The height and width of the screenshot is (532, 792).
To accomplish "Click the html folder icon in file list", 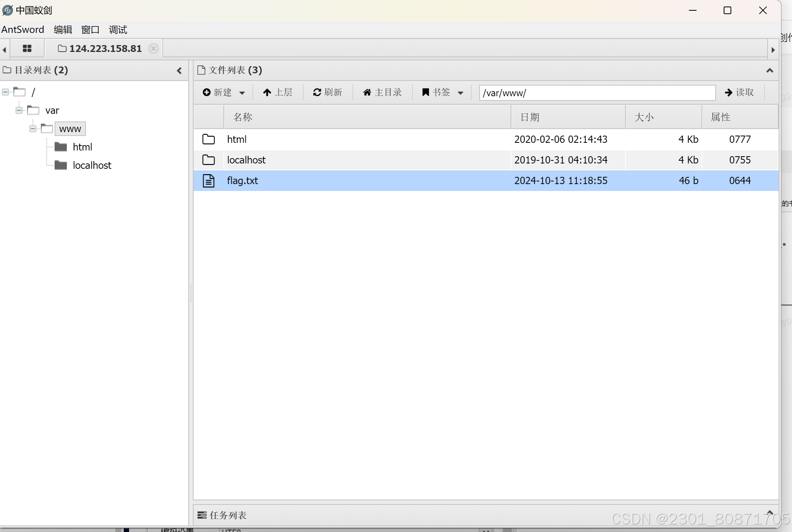I will (209, 139).
